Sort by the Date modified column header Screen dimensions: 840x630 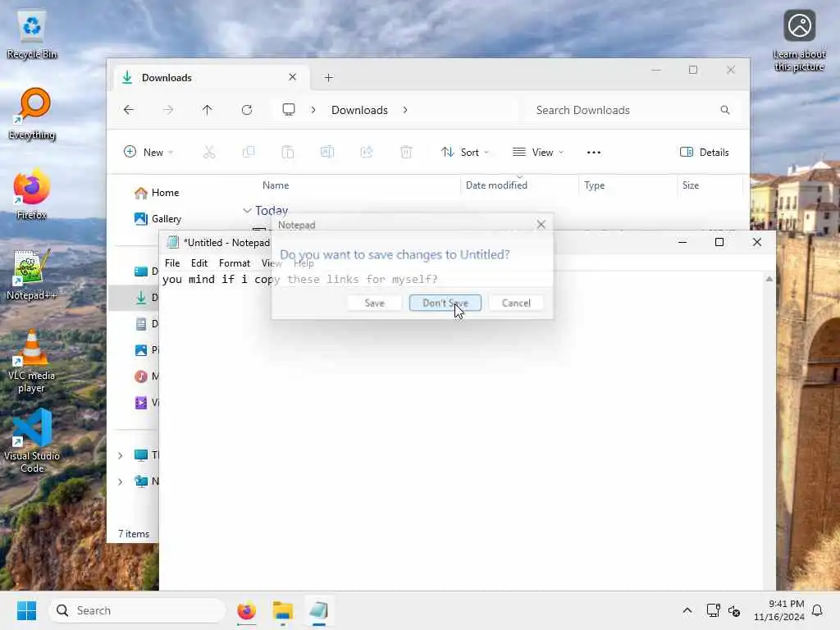coord(496,185)
